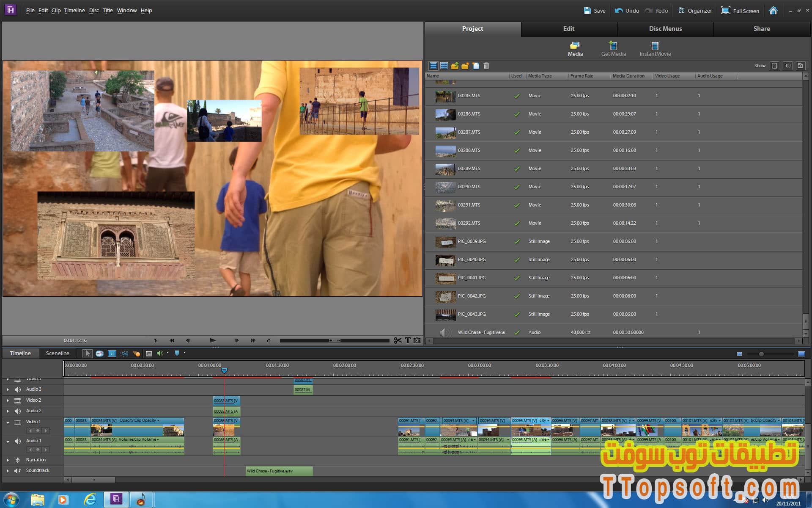Open the track display options list icon
812x508 pixels.
(149, 353)
